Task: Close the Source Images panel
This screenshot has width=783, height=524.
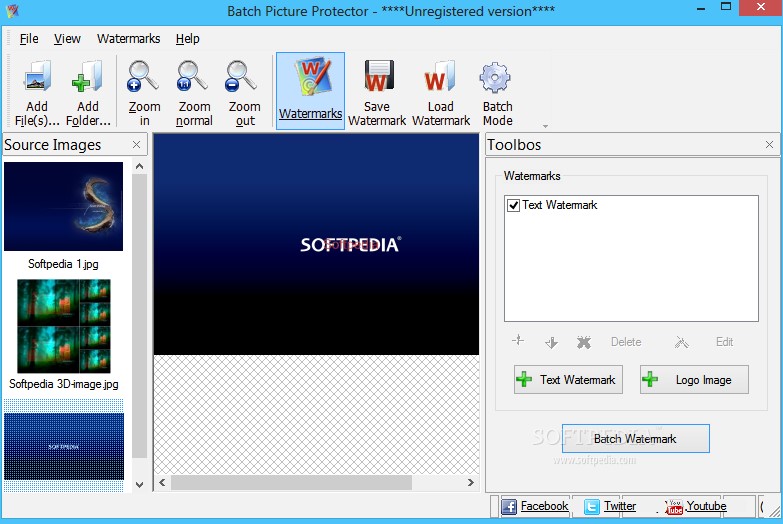Action: (x=136, y=144)
